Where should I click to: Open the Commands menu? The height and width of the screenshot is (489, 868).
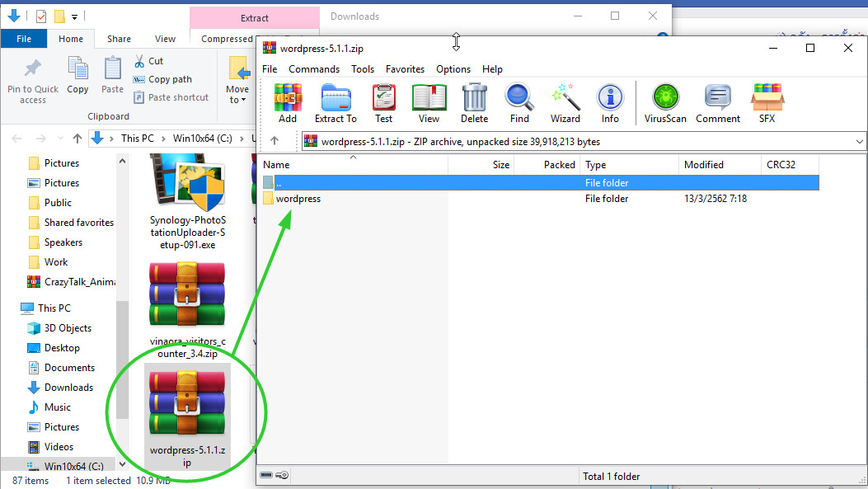pyautogui.click(x=314, y=69)
